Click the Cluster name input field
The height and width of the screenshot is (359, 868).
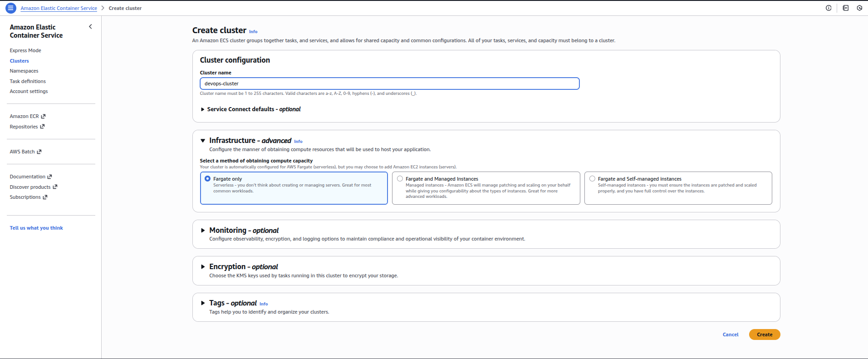[390, 84]
